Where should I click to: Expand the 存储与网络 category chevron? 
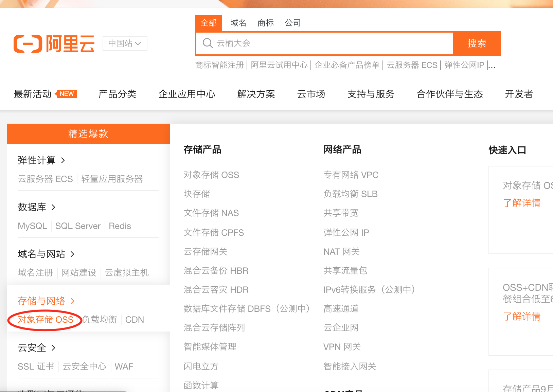click(x=72, y=301)
